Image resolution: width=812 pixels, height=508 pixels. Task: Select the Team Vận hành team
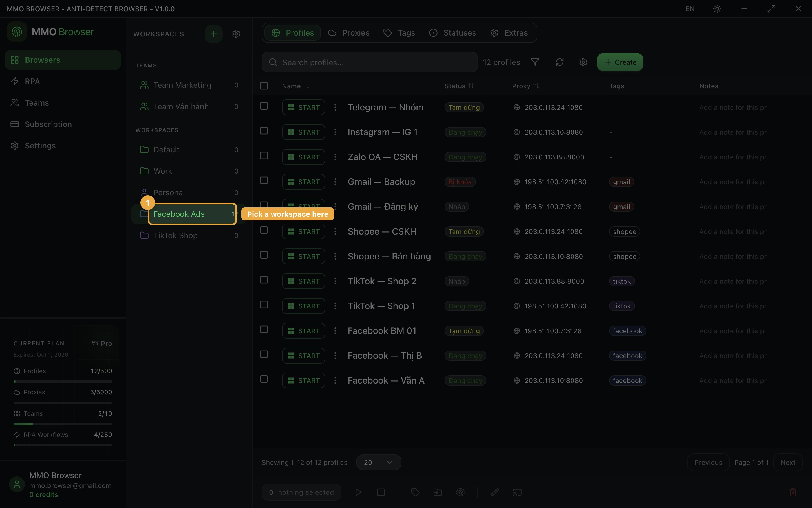click(x=189, y=106)
